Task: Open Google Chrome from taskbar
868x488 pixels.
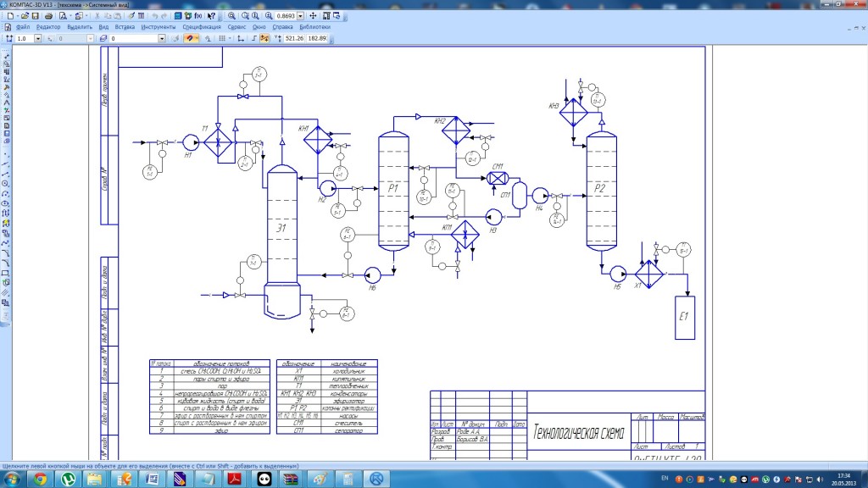Action: click(x=40, y=479)
